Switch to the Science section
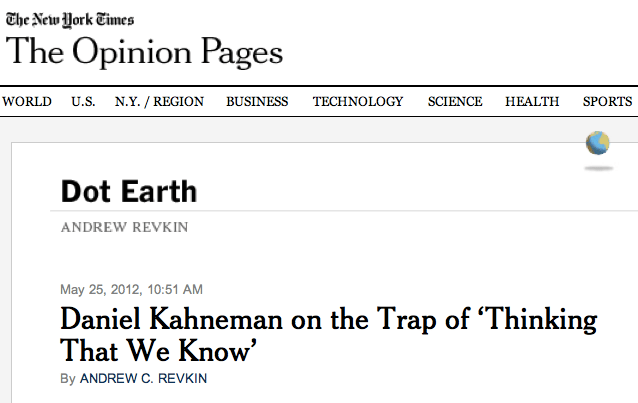638x403 pixels. click(455, 102)
